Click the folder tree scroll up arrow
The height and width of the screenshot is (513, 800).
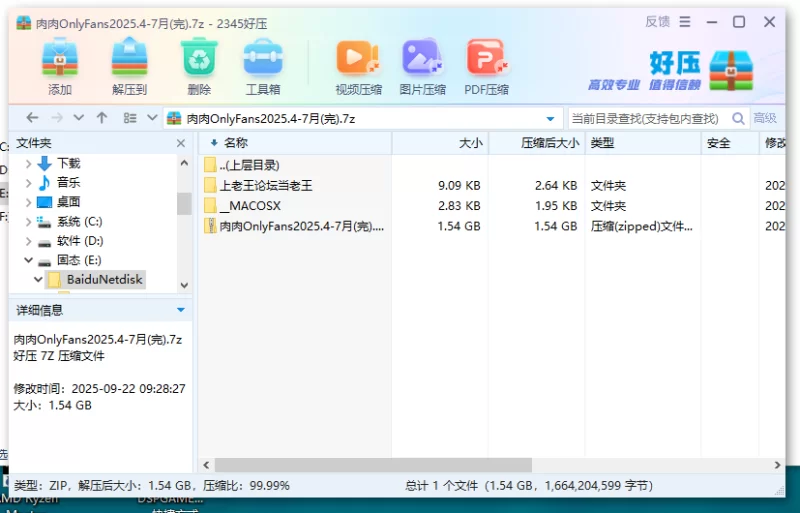click(x=184, y=163)
